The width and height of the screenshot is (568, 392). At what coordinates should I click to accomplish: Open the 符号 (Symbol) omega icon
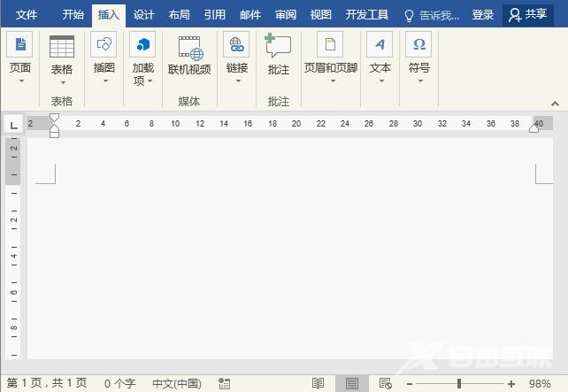pos(418,45)
